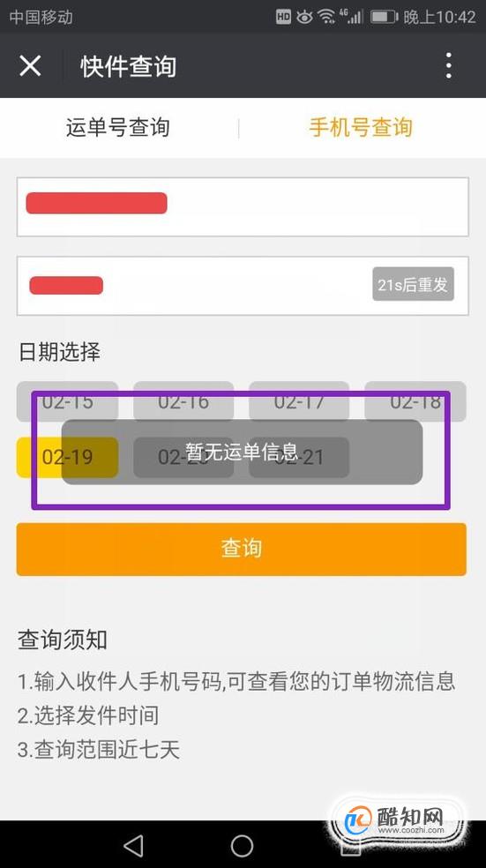Select the 02-21 date option
486x868 pixels.
click(x=299, y=457)
